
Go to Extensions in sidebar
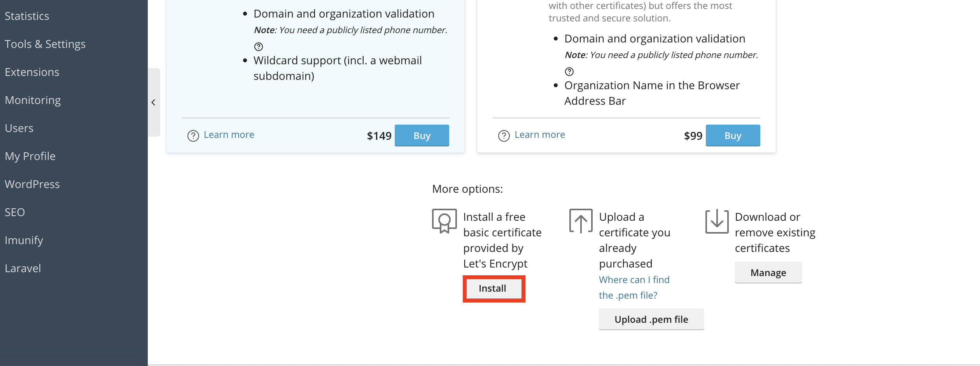click(32, 72)
